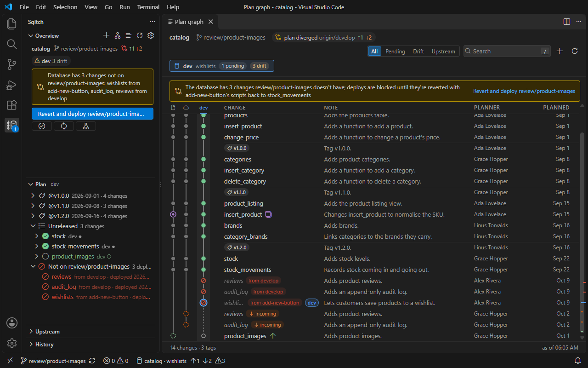Screen dimensions: 588x368
Task: Select the All filter
Action: tap(374, 52)
